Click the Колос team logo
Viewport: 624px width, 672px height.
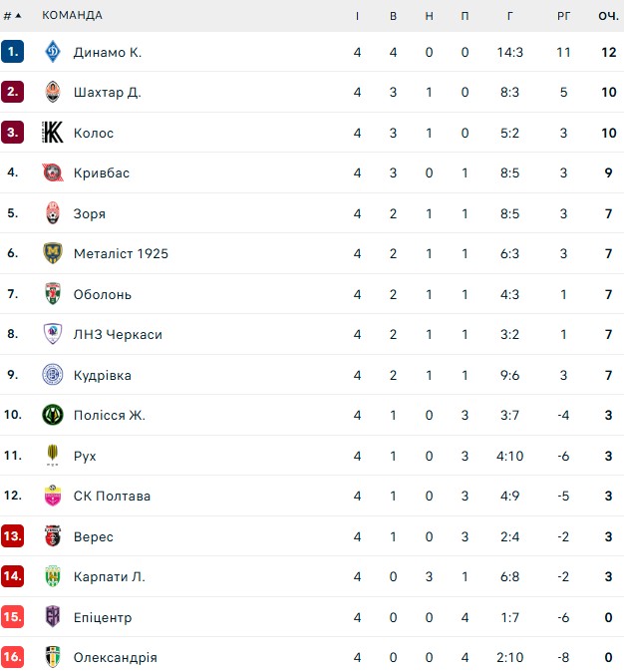point(53,133)
